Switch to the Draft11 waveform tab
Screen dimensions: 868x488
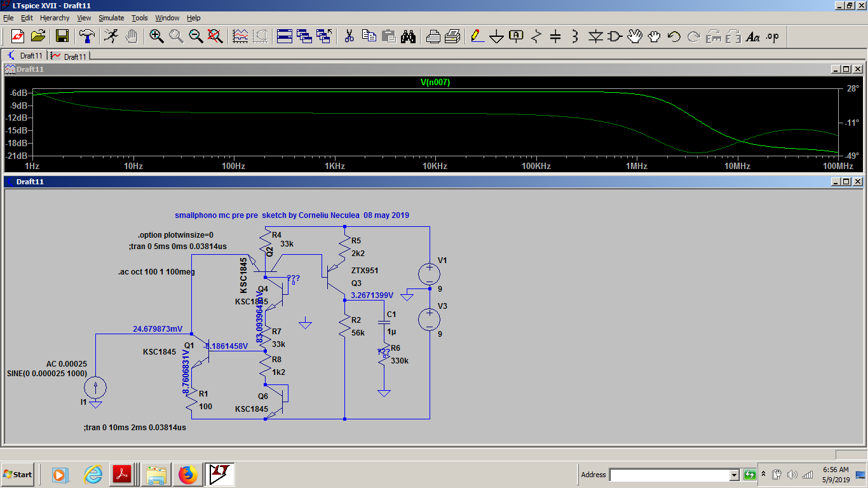(x=69, y=56)
